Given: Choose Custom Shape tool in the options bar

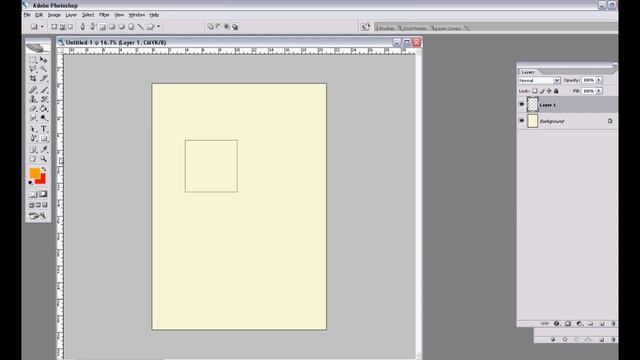Looking at the screenshot, I should click(151, 27).
